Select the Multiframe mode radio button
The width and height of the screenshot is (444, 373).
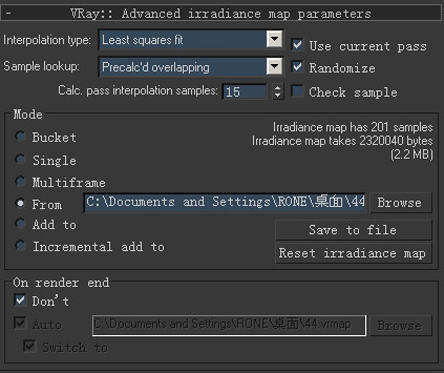(x=20, y=181)
